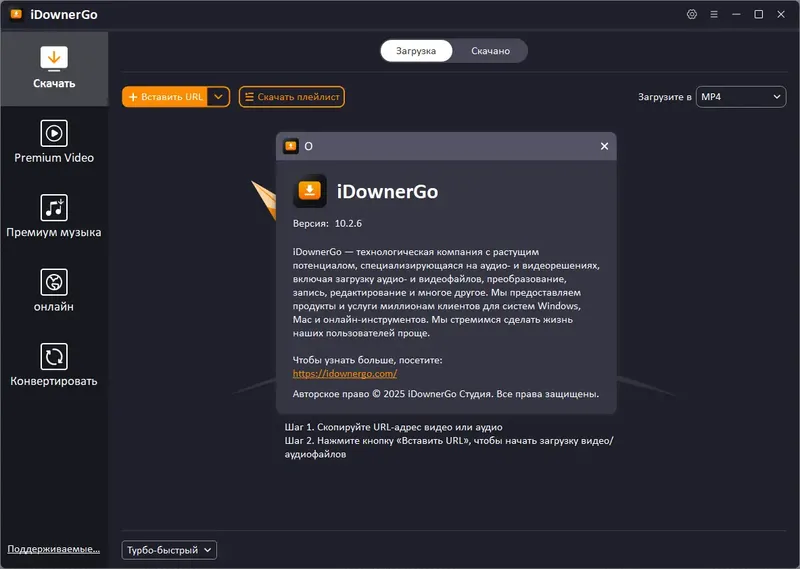
Task: Open Premium Video section
Action: [54, 142]
